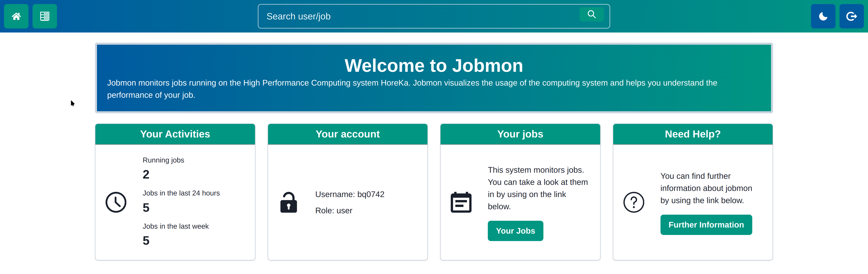Click the Username: bq0742 text
The height and width of the screenshot is (274, 868).
[350, 194]
